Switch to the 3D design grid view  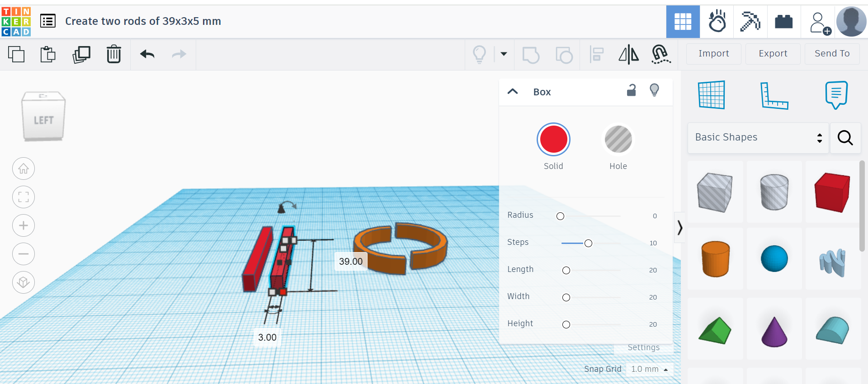683,21
